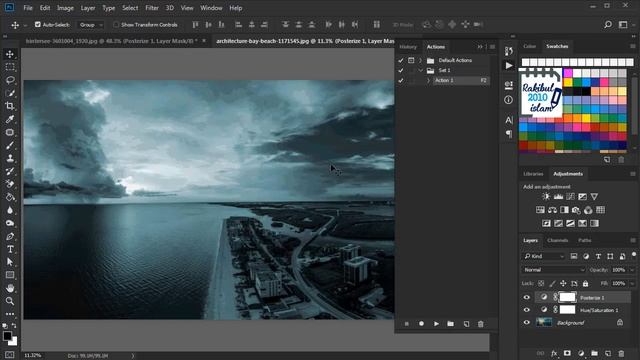This screenshot has width=640, height=360.
Task: Open the Kind layer filter dropdown
Action: (544, 256)
